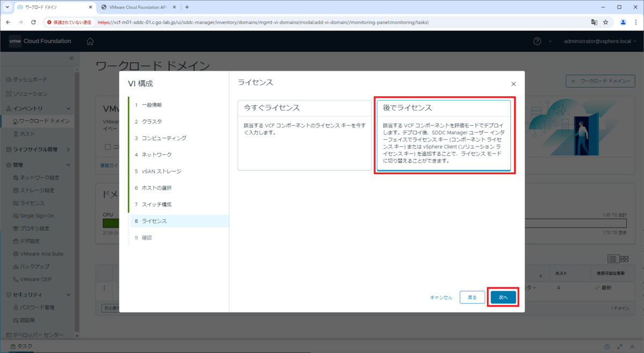644x353 pixels.
Task: Click the not secure warning badge
Action: (70, 23)
